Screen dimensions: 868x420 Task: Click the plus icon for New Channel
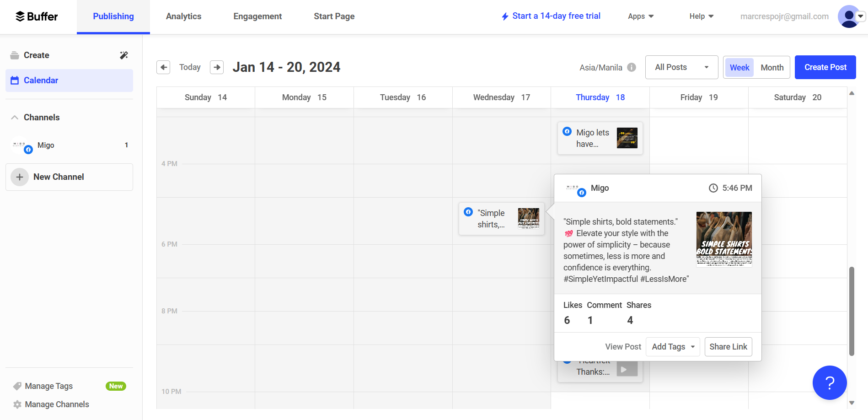(20, 177)
